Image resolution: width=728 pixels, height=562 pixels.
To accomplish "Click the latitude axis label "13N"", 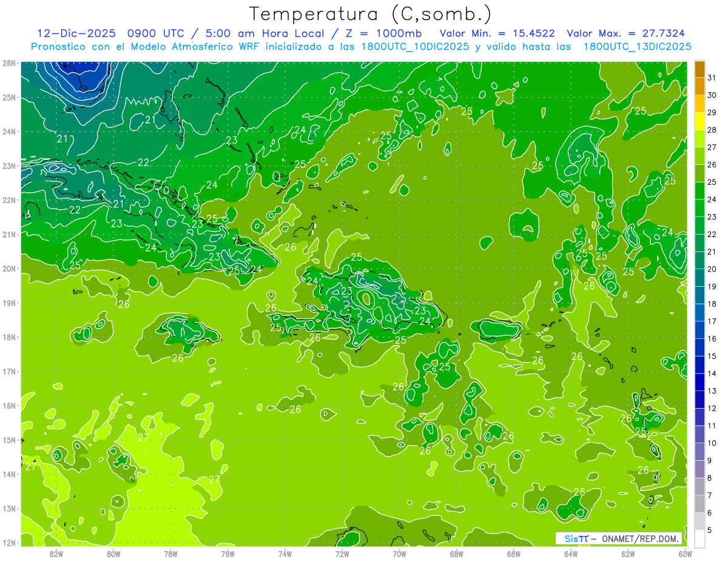I will pyautogui.click(x=8, y=508).
